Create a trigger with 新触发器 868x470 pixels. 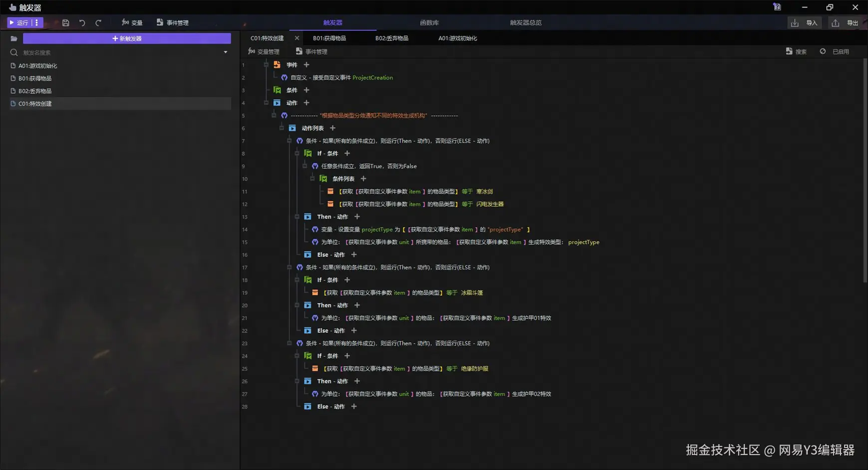coord(127,38)
